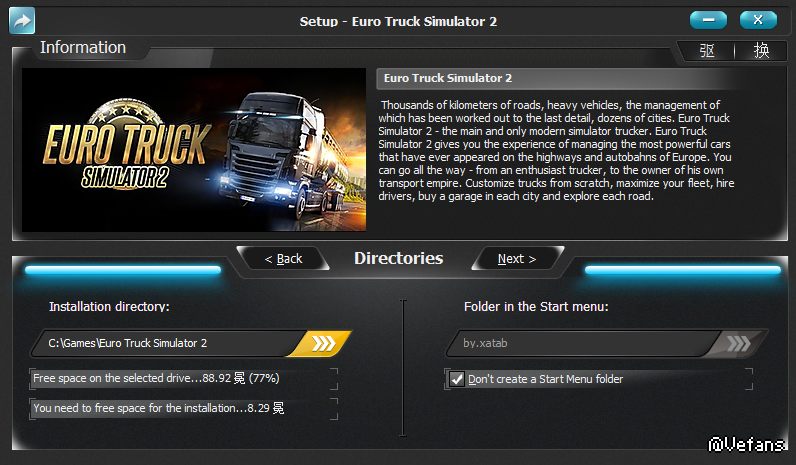Click the game description text block
Image resolution: width=796 pixels, height=465 pixels.
tap(556, 150)
